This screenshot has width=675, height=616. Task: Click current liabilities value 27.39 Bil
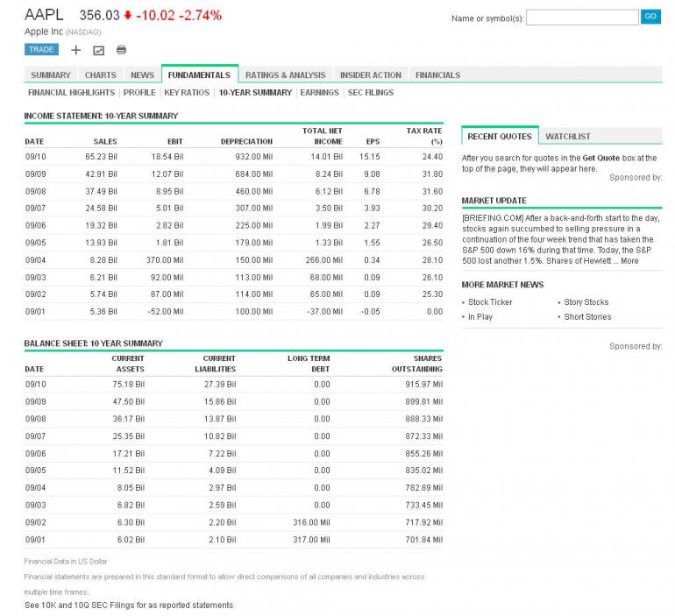[220, 384]
